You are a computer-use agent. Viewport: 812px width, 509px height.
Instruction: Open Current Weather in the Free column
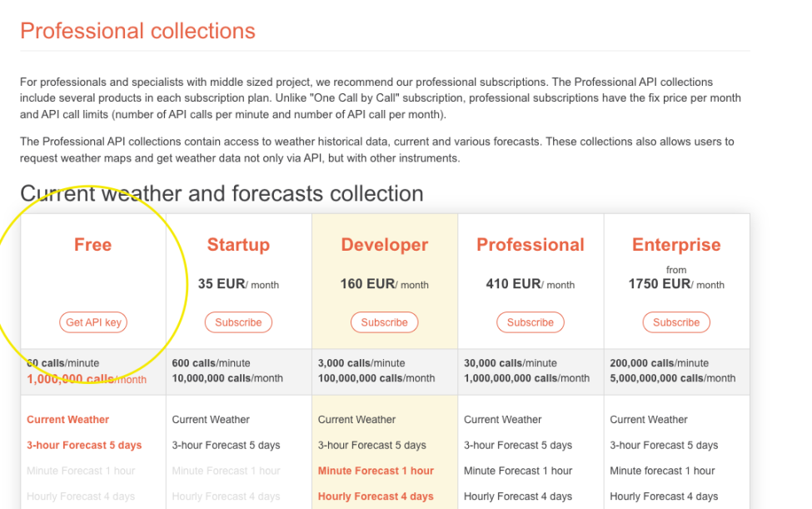[67, 419]
